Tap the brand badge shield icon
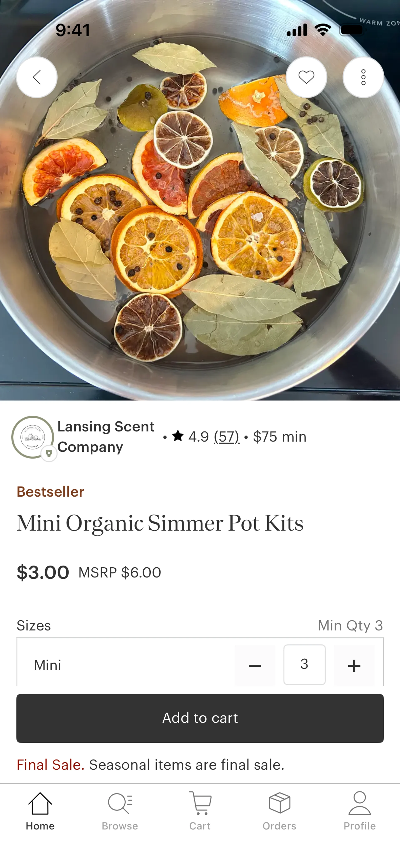This screenshot has width=400, height=868. pos(49,453)
